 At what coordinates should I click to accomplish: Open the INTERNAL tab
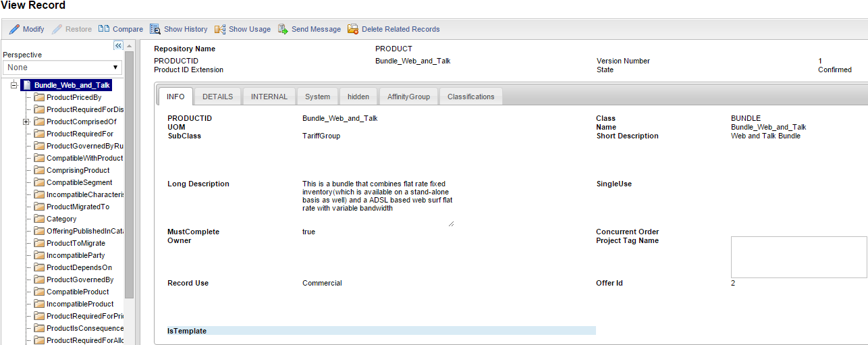(269, 97)
